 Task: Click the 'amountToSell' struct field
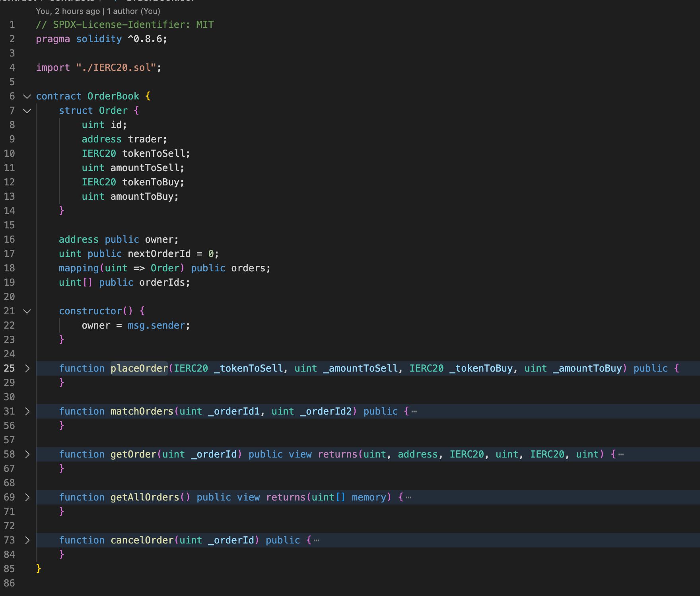[x=145, y=168]
